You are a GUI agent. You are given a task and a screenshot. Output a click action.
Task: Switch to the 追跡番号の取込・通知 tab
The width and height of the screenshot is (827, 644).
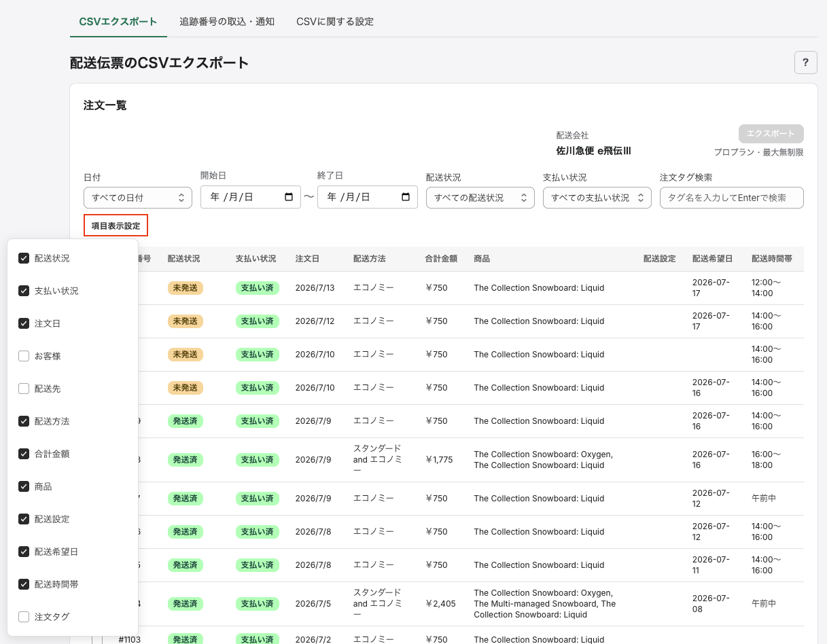click(x=227, y=22)
